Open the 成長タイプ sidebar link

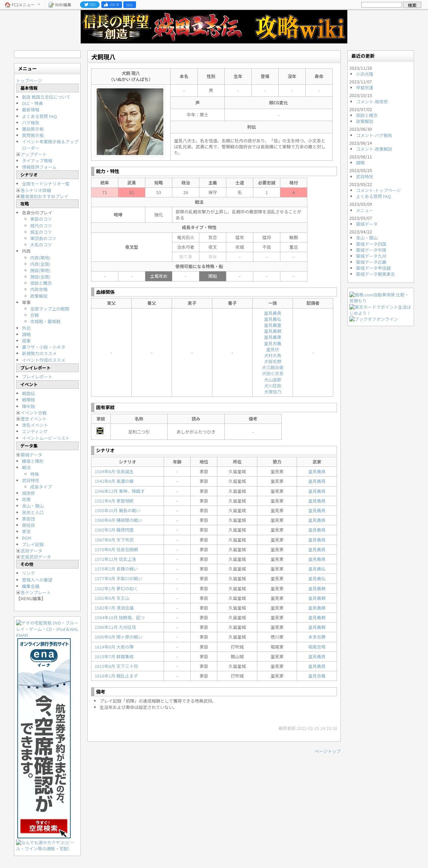pyautogui.click(x=41, y=487)
